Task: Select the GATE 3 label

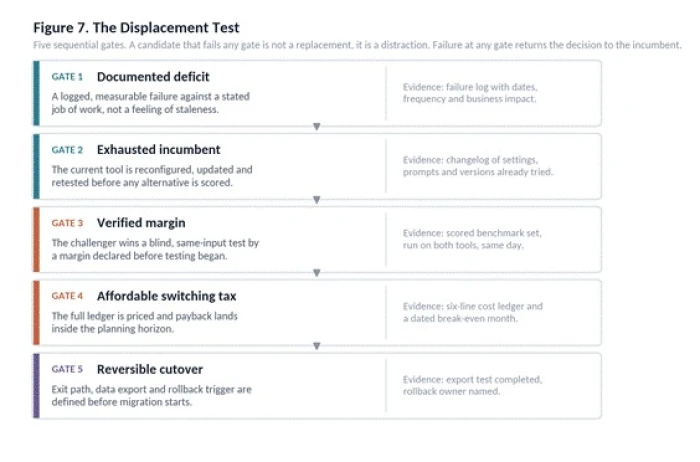Action: 67,223
